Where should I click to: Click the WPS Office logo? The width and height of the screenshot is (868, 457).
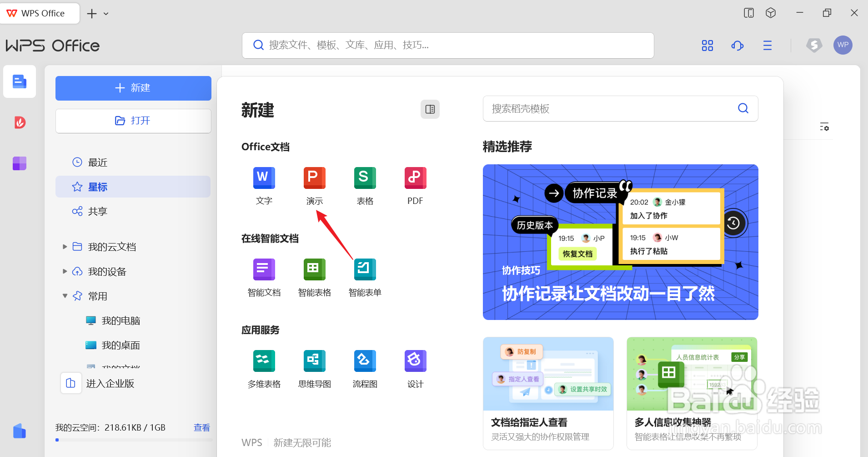pyautogui.click(x=52, y=46)
